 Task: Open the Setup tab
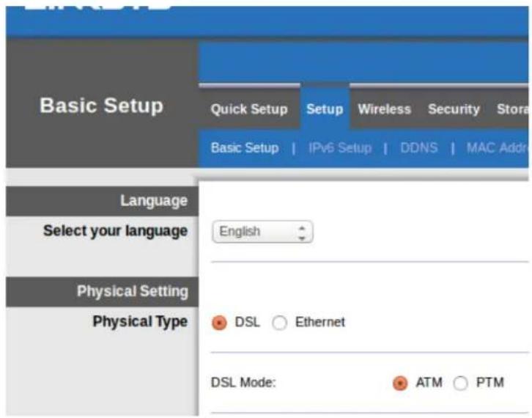[x=325, y=109]
